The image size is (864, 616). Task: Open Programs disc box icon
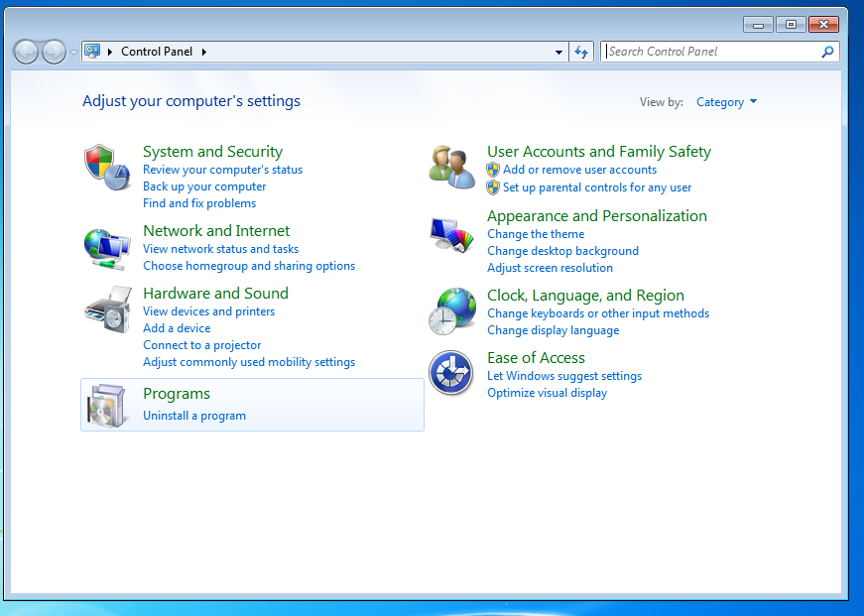click(107, 406)
